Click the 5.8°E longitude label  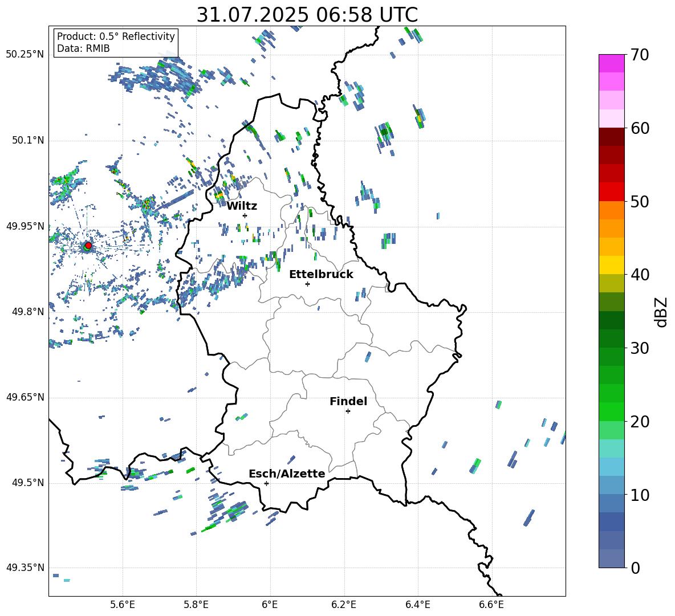coord(196,605)
